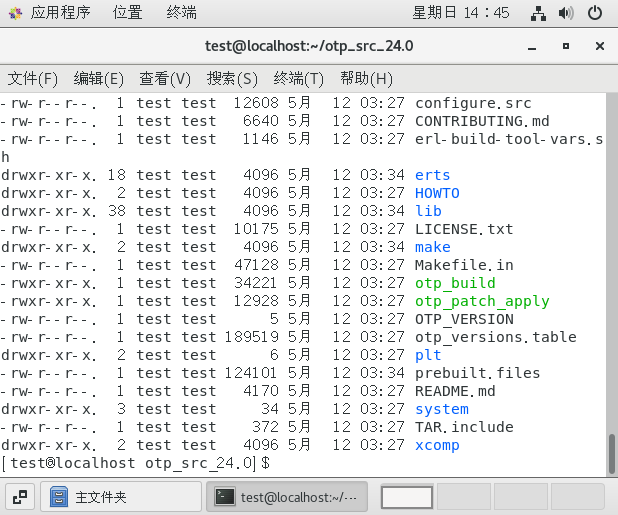Click file size 124101
618x515 pixels.
[251, 373]
